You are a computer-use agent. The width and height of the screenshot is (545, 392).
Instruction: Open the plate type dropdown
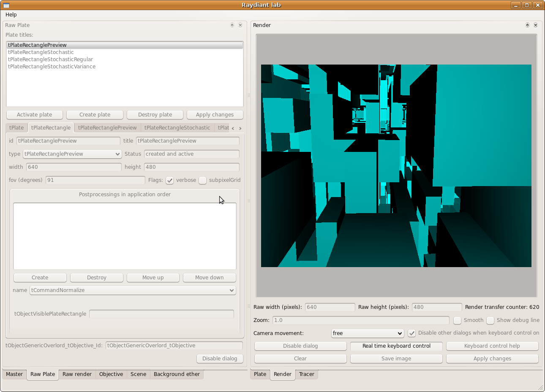(72, 154)
